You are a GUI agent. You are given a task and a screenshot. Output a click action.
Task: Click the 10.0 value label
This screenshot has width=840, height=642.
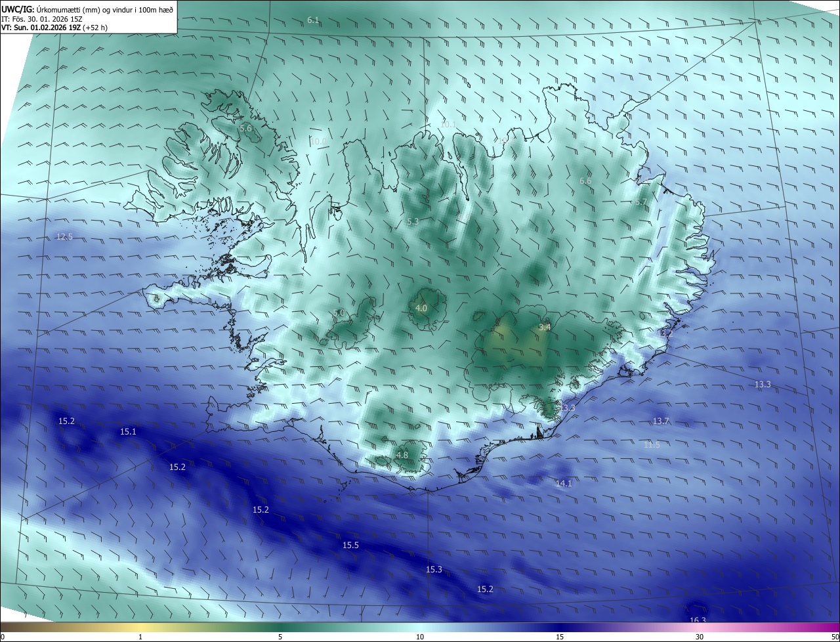[x=318, y=141]
